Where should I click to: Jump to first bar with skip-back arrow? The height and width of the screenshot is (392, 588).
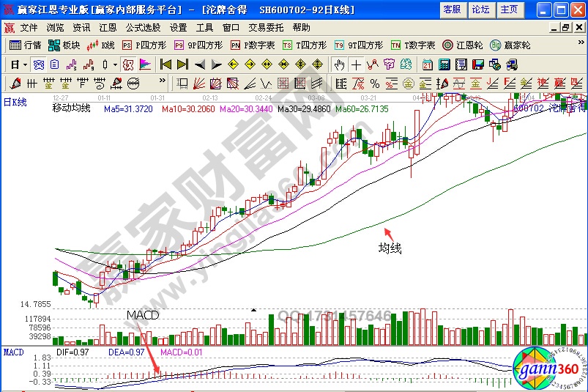(166, 64)
